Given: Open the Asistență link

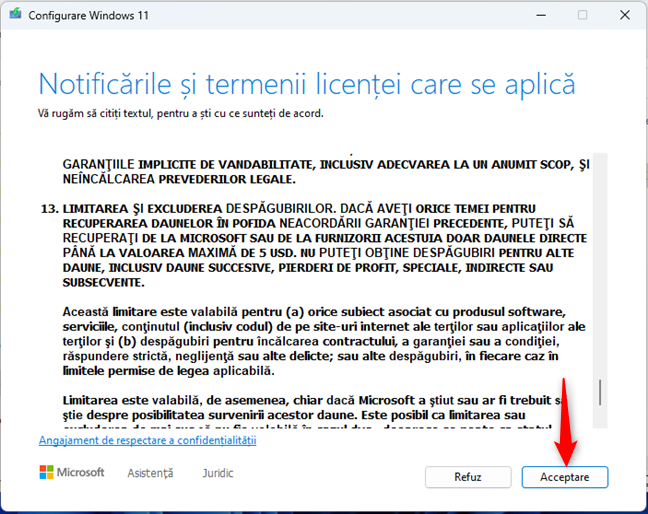Looking at the screenshot, I should point(150,473).
